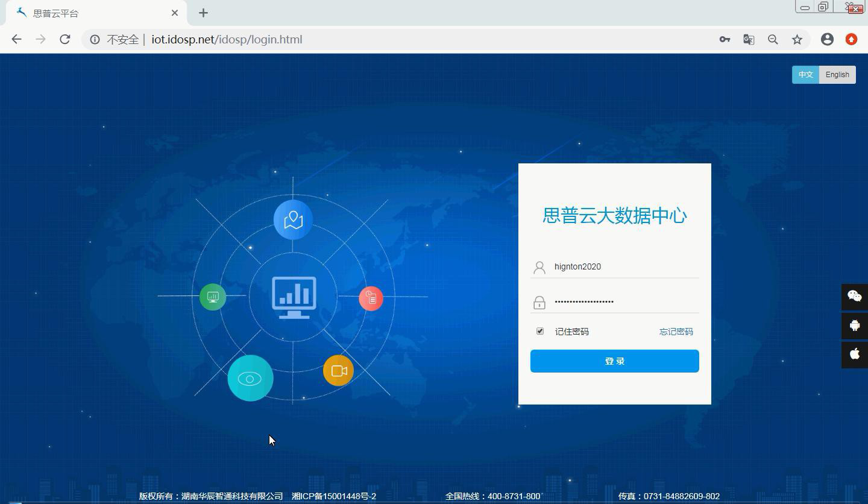This screenshot has width=868, height=504.
Task: Click the green monitor icon on the left
Action: 212,297
